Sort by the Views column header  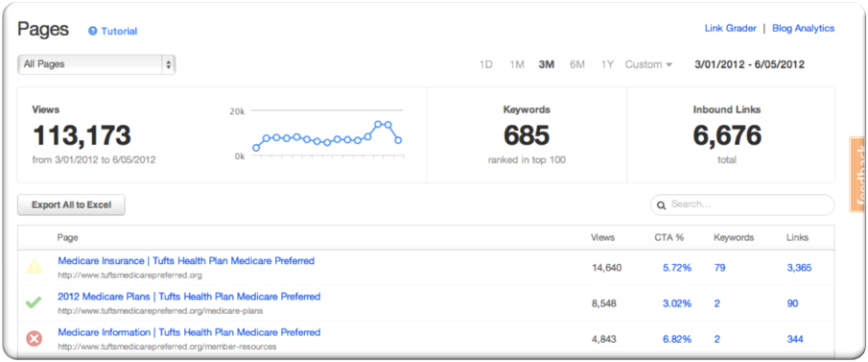(603, 237)
